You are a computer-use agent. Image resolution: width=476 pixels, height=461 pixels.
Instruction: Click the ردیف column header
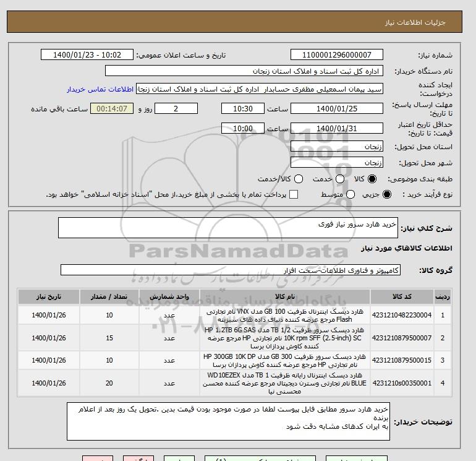pyautogui.click(x=443, y=296)
